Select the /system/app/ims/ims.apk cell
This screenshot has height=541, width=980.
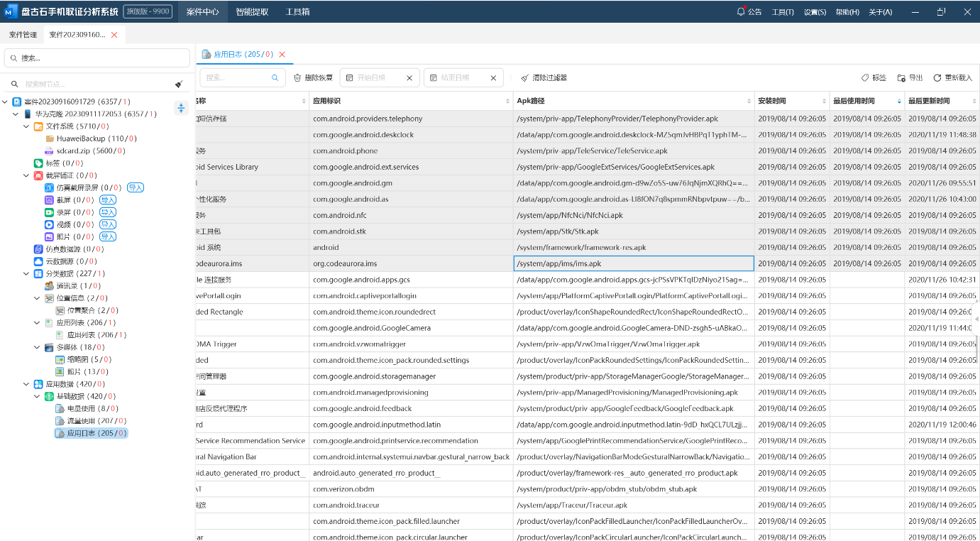[x=634, y=263]
